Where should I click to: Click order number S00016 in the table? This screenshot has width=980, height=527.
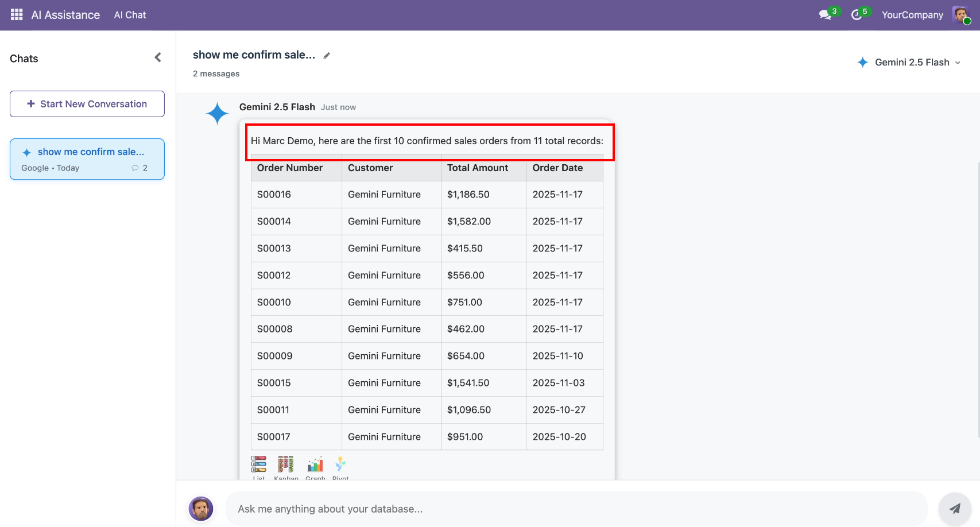(x=274, y=195)
